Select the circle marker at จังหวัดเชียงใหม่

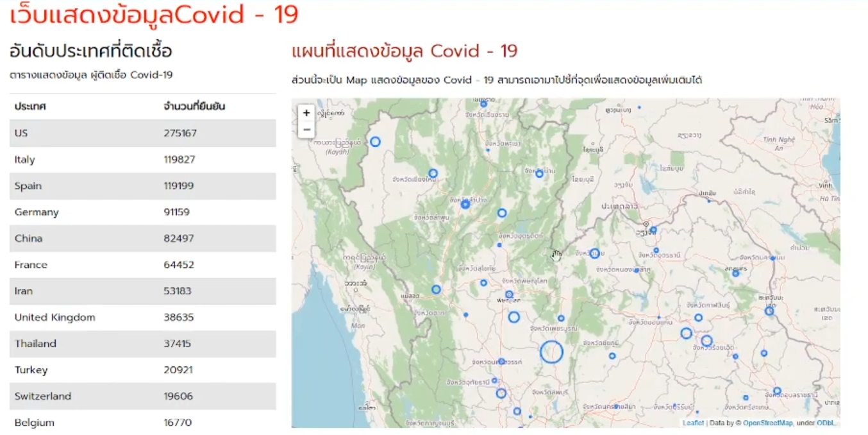[433, 173]
